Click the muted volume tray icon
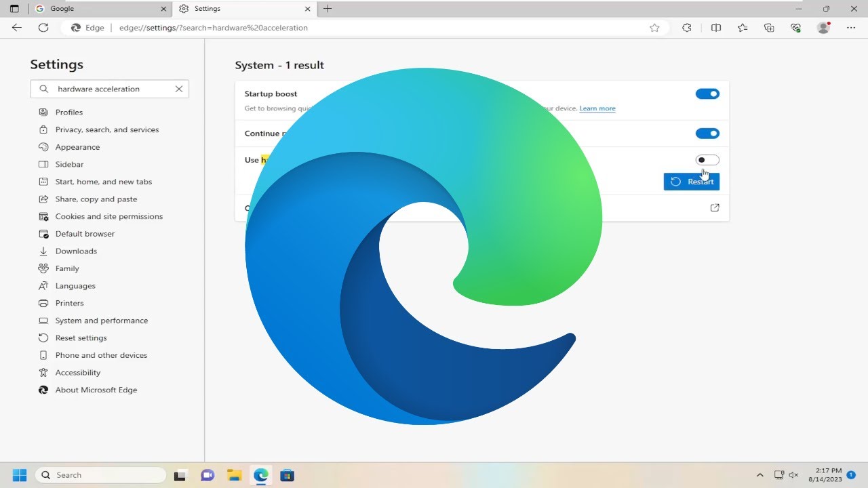The height and width of the screenshot is (488, 868). click(794, 475)
